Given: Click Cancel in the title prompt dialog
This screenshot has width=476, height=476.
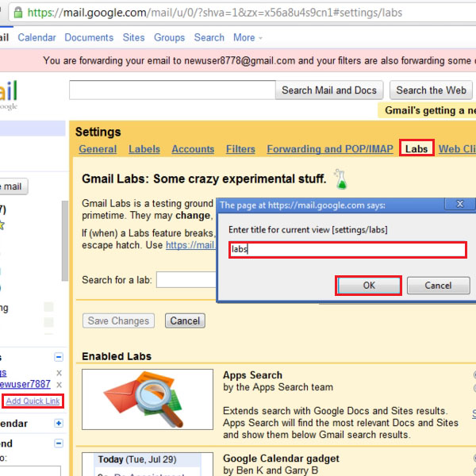Looking at the screenshot, I should [x=439, y=286].
